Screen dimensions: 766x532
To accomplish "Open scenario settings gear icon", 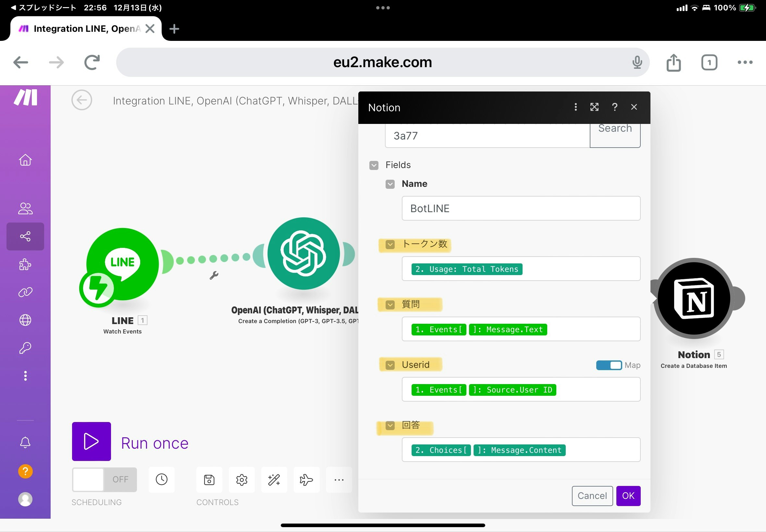I will coord(241,480).
